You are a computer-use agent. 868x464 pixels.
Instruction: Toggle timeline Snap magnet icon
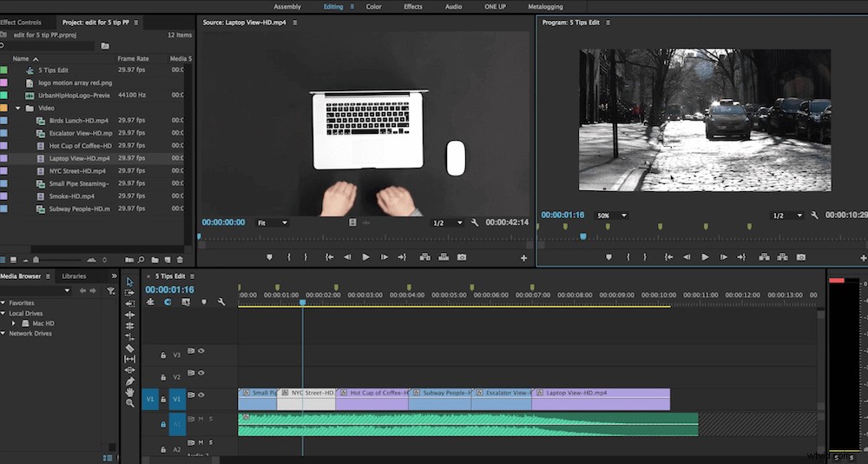pyautogui.click(x=168, y=302)
